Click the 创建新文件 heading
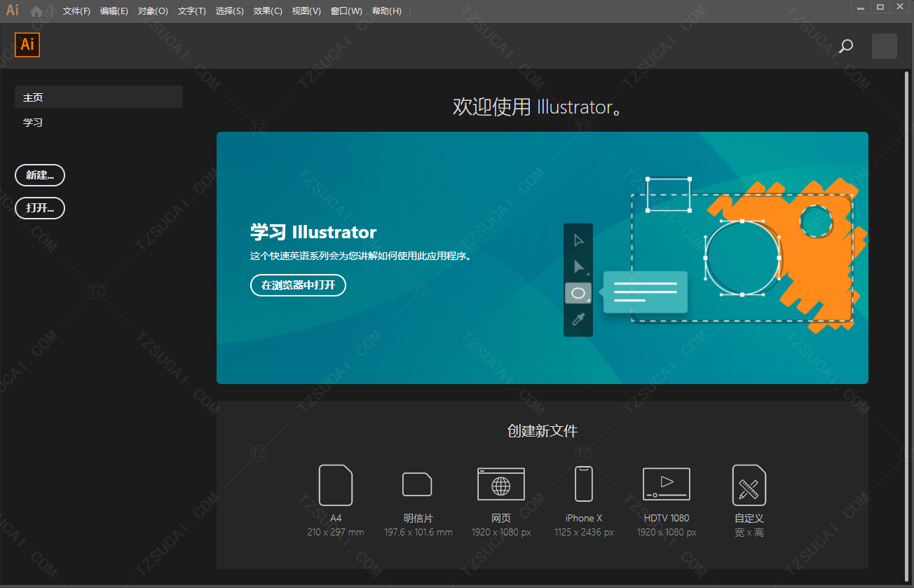The width and height of the screenshot is (914, 588). point(543,431)
